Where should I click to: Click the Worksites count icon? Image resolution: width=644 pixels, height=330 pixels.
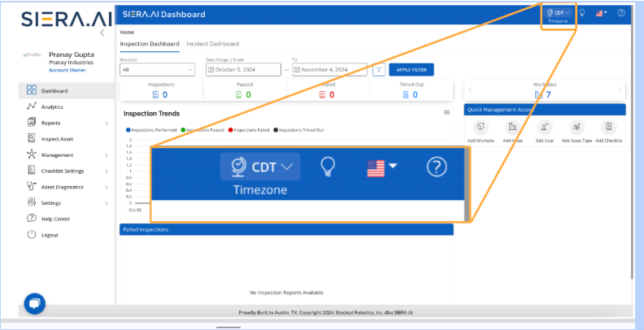[538, 95]
